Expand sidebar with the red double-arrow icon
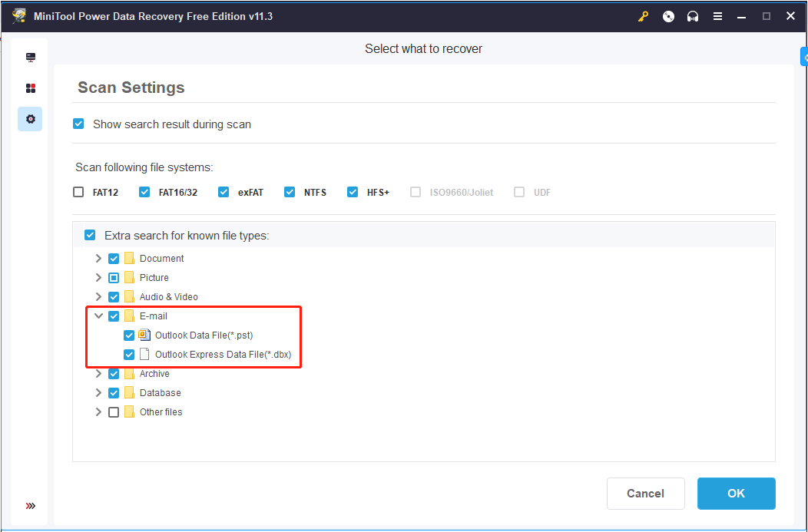The height and width of the screenshot is (532, 808). point(31,506)
